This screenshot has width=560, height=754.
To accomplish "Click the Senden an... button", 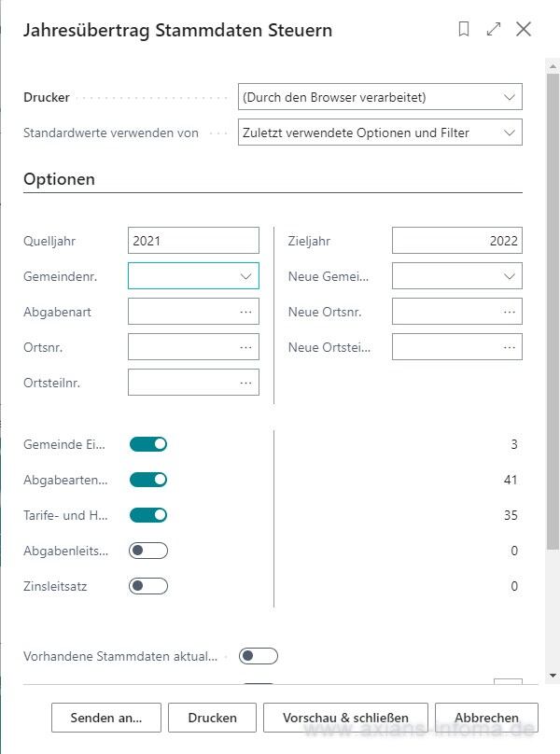I will tap(106, 718).
